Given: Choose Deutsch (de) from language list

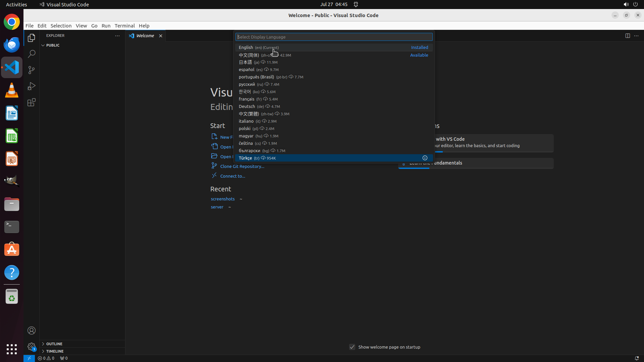Looking at the screenshot, I should click(247, 107).
